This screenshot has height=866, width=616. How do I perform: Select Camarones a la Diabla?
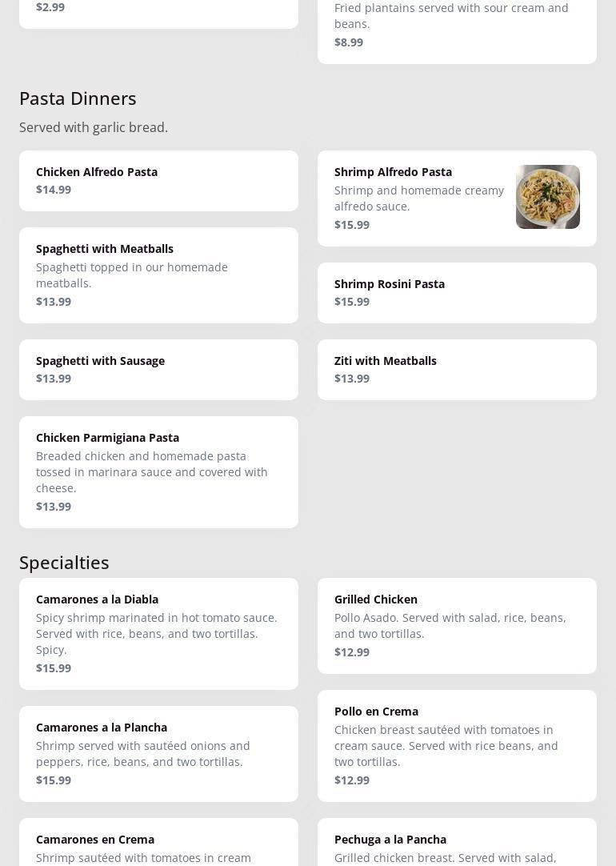coord(158,633)
